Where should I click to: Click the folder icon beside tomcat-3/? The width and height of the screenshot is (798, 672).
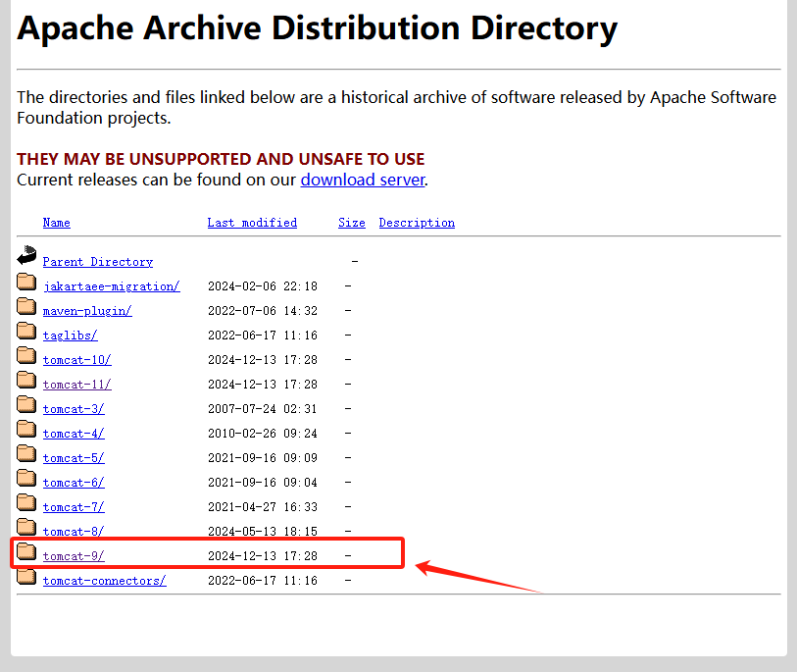[x=26, y=404]
